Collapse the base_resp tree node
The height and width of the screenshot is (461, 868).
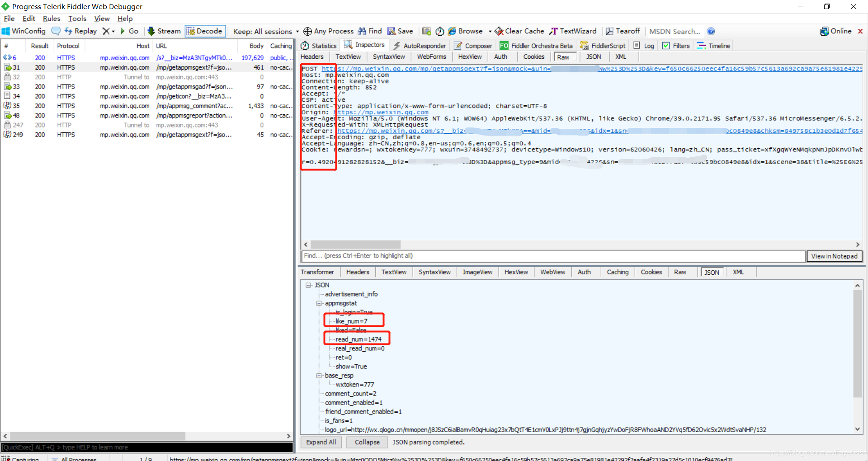(x=319, y=376)
